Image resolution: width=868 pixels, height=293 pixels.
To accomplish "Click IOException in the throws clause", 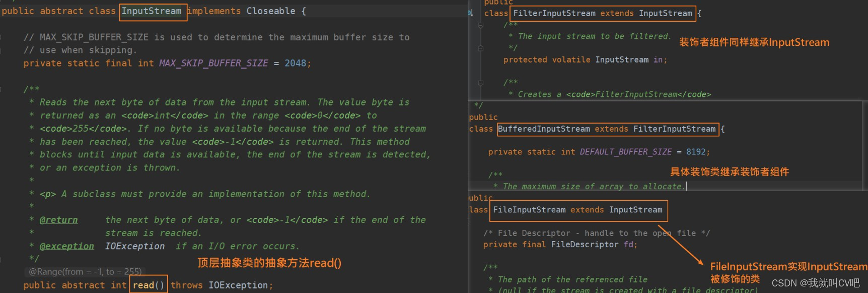I will 238,285.
